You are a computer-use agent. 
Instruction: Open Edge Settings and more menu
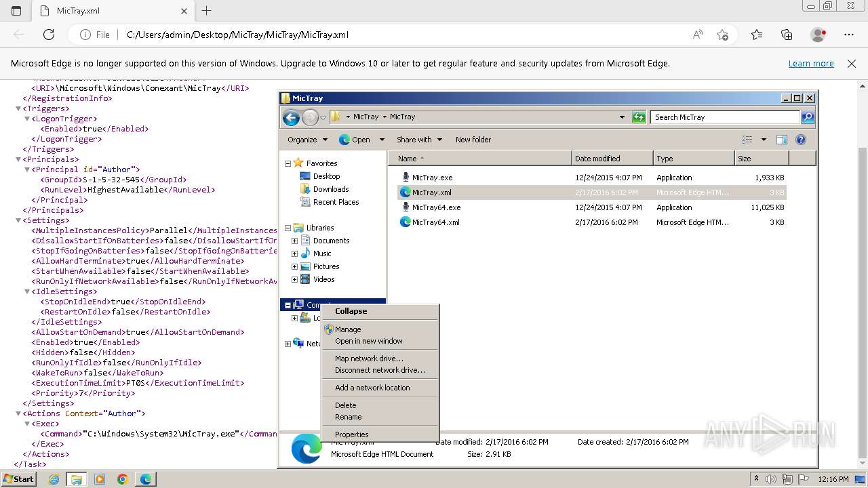849,35
